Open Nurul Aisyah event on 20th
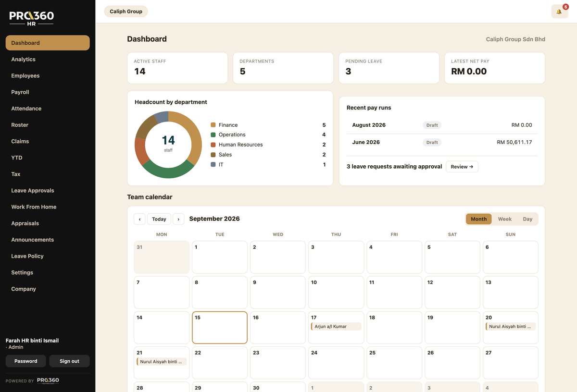577x392 pixels. pos(511,326)
